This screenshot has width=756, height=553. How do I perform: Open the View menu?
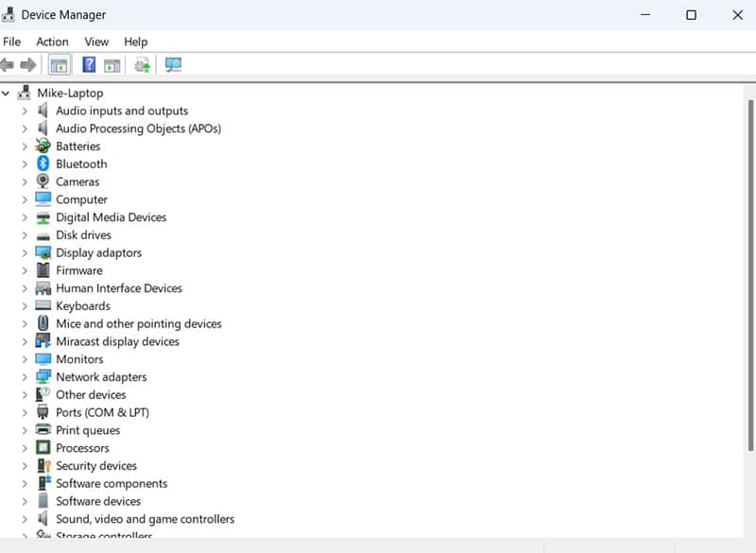tap(96, 42)
